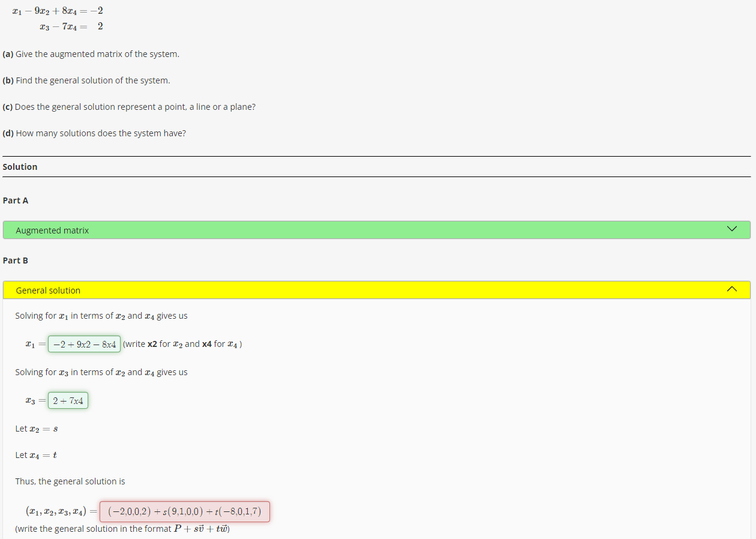Viewport: 756px width, 539px height.
Task: Click the pink general solution answer field
Action: (185, 511)
